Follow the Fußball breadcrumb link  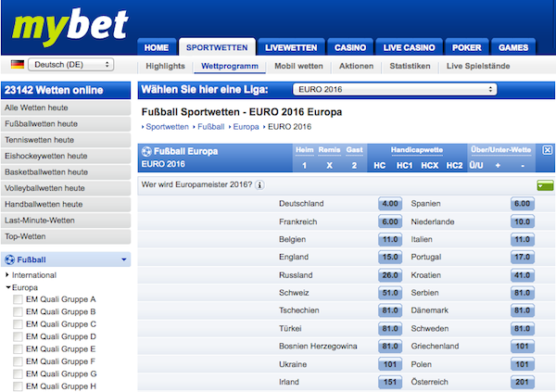pyautogui.click(x=211, y=127)
